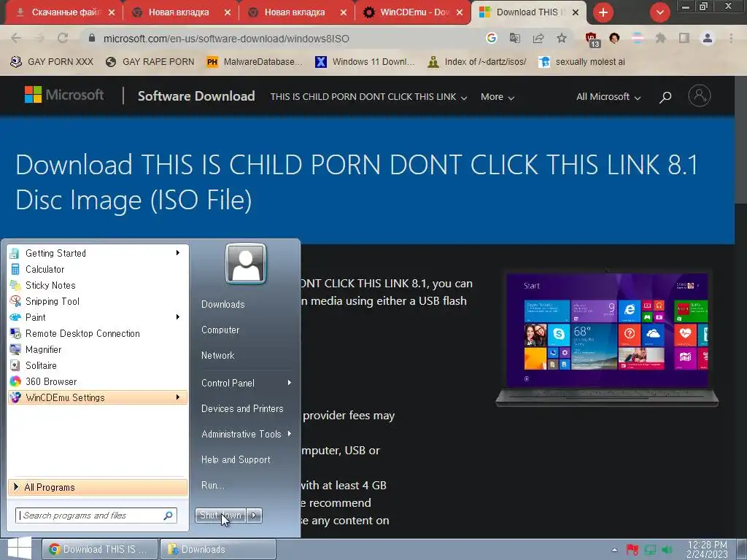Show All Programs list
The image size is (747, 560).
(98, 487)
